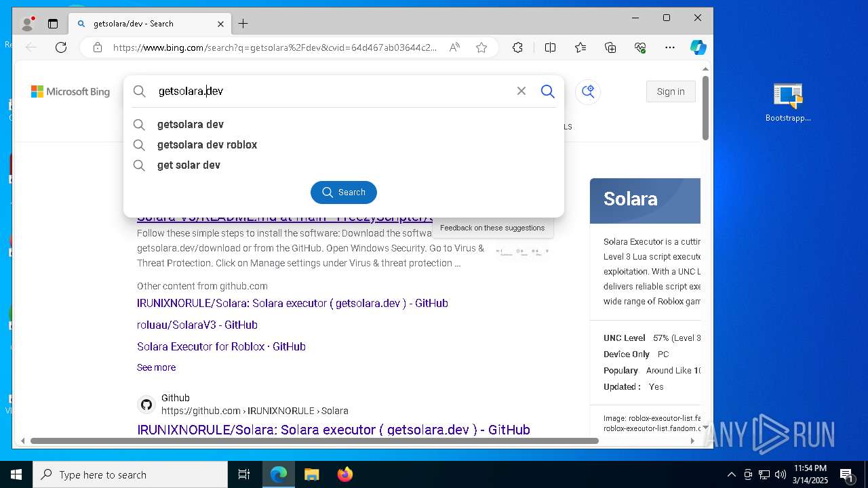Click inside the Bing search box

coord(332,91)
